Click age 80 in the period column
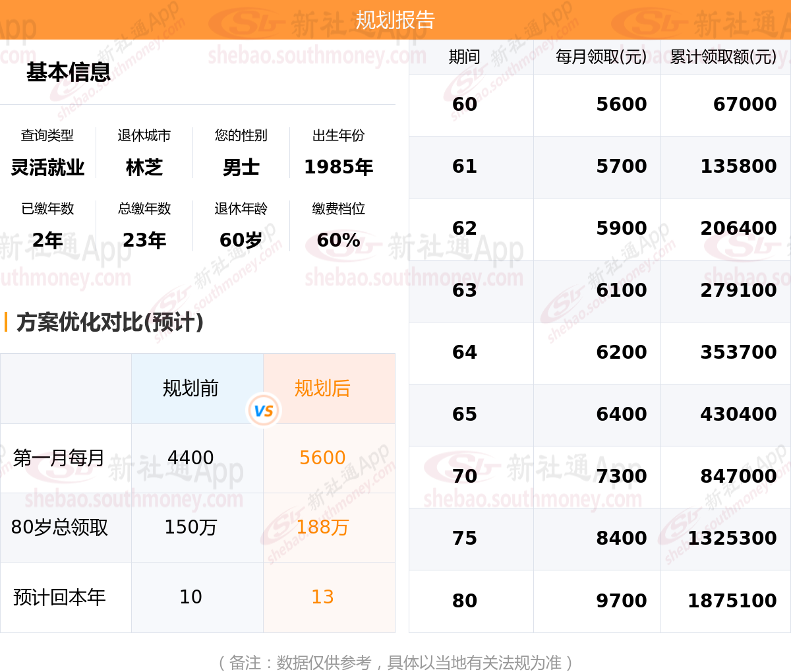791x672 pixels. (465, 601)
